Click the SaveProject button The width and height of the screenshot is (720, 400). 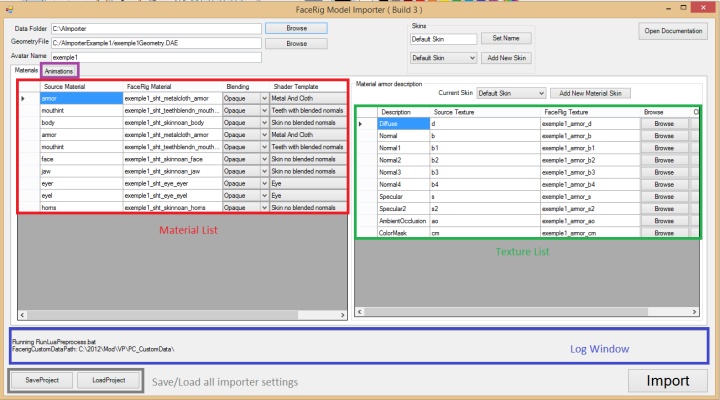pyautogui.click(x=42, y=380)
